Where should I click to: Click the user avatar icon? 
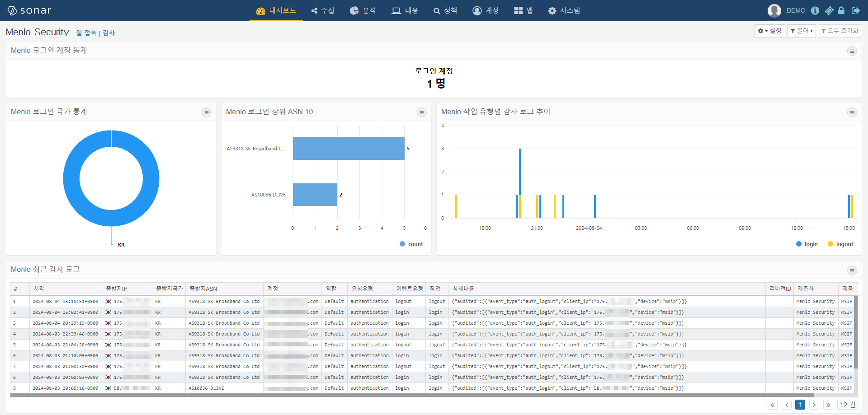(774, 10)
